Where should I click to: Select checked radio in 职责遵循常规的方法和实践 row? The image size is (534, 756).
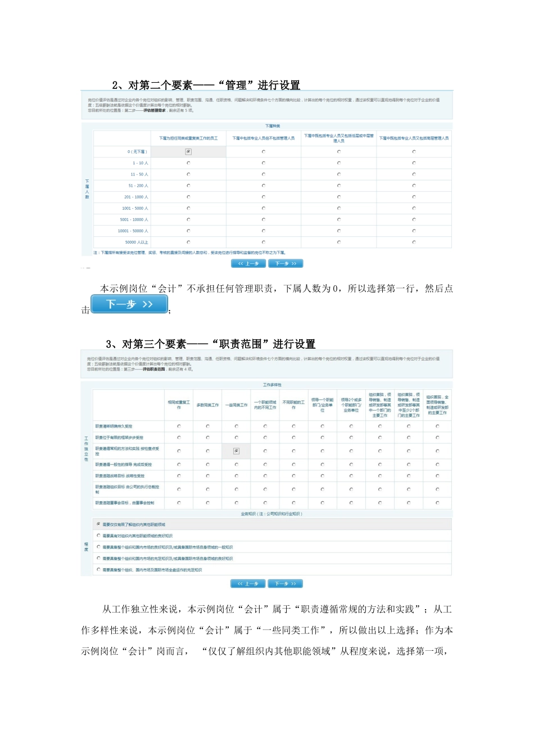click(237, 451)
